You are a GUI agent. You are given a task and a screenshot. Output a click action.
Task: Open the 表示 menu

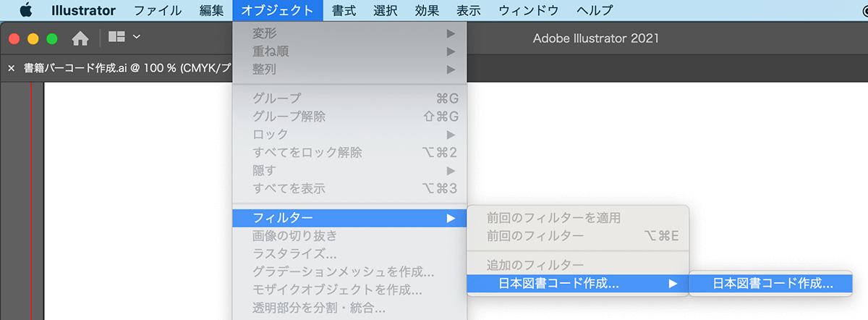469,10
